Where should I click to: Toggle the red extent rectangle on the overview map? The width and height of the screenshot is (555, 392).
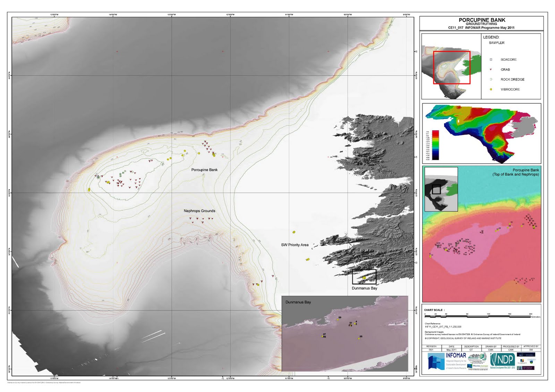tap(452, 67)
